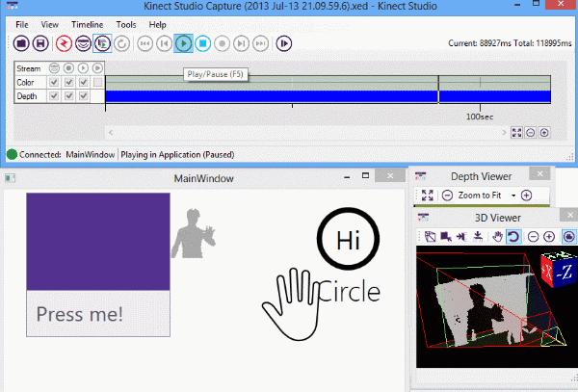
Task: Click the 'Circle' label in MainWindow
Action: click(349, 291)
